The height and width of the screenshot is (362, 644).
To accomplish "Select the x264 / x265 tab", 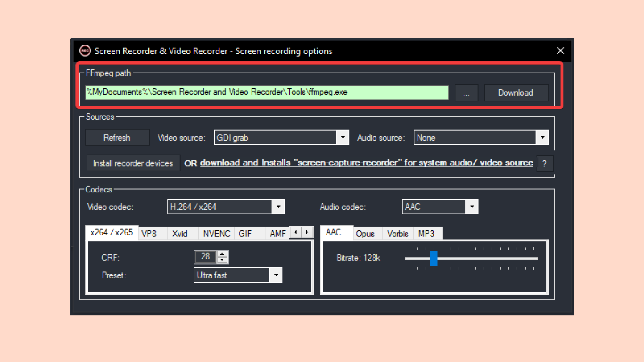I will 112,232.
